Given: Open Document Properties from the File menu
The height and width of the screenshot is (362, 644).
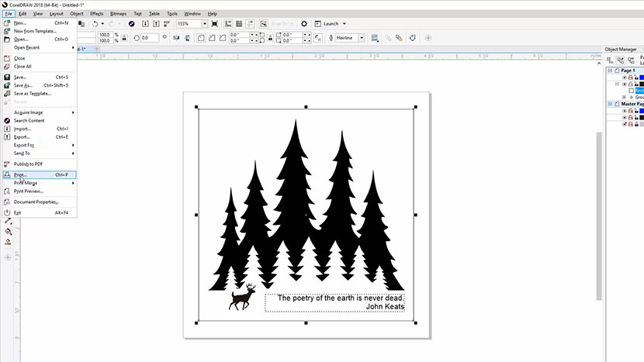Looking at the screenshot, I should (x=36, y=202).
